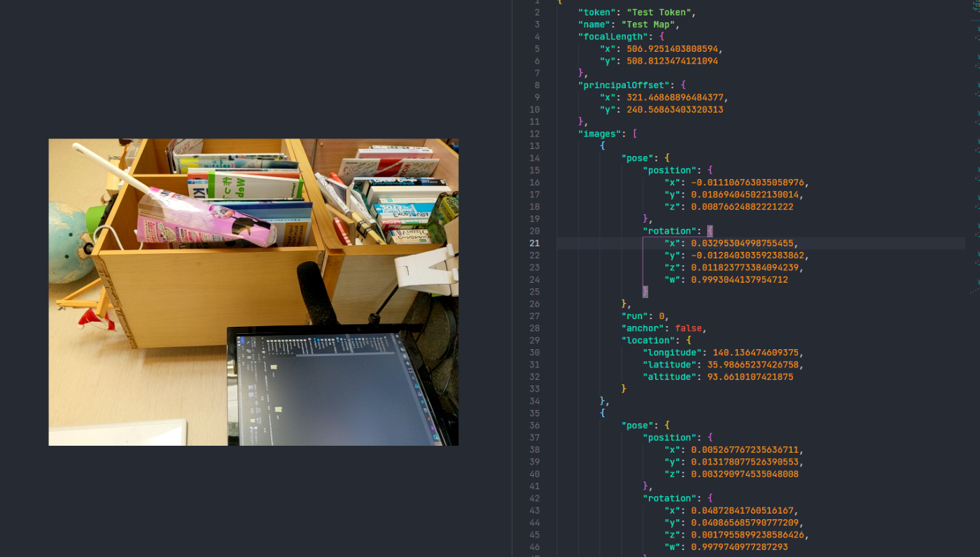Click the "token" key on line 2

pyautogui.click(x=599, y=12)
